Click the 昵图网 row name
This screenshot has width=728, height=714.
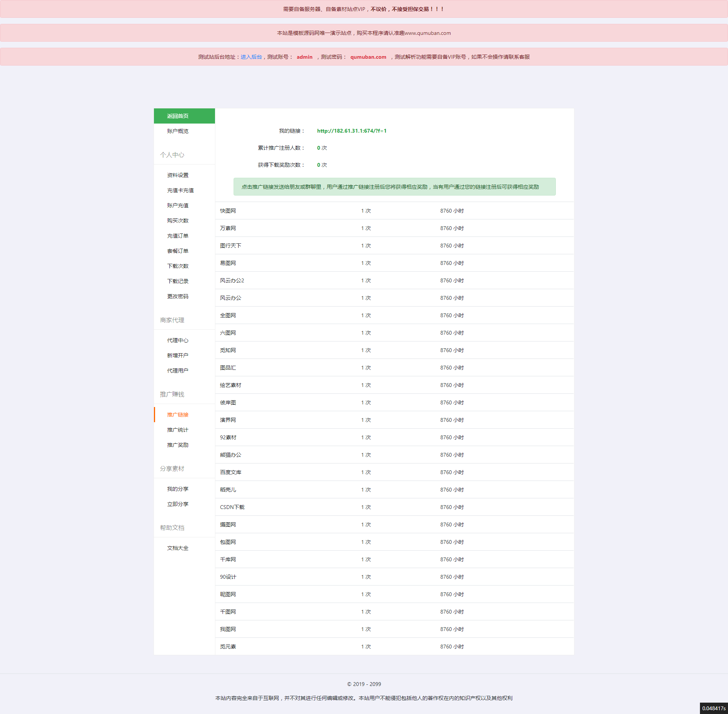228,594
